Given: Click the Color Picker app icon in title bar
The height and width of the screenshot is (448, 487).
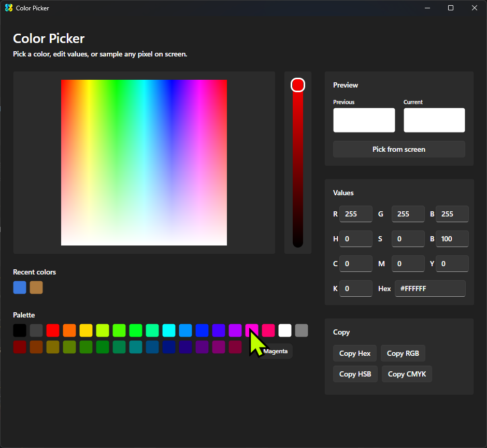Looking at the screenshot, I should (8, 8).
